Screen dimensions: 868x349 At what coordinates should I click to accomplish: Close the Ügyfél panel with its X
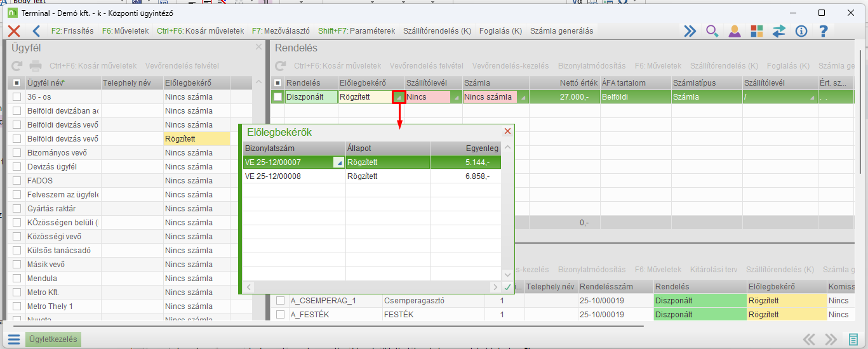point(258,47)
